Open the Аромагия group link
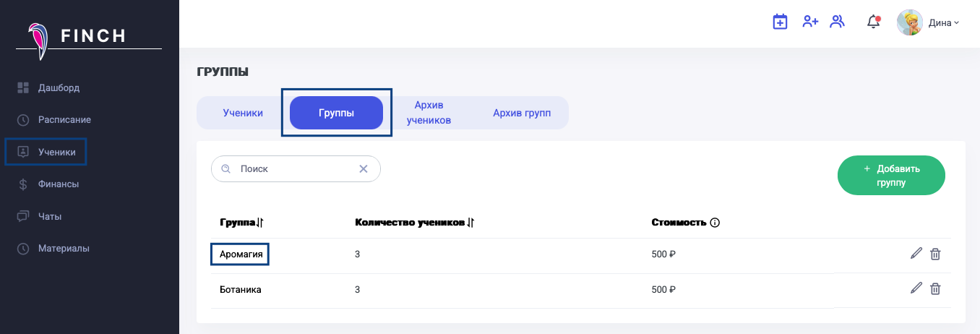This screenshot has width=980, height=334. [240, 254]
